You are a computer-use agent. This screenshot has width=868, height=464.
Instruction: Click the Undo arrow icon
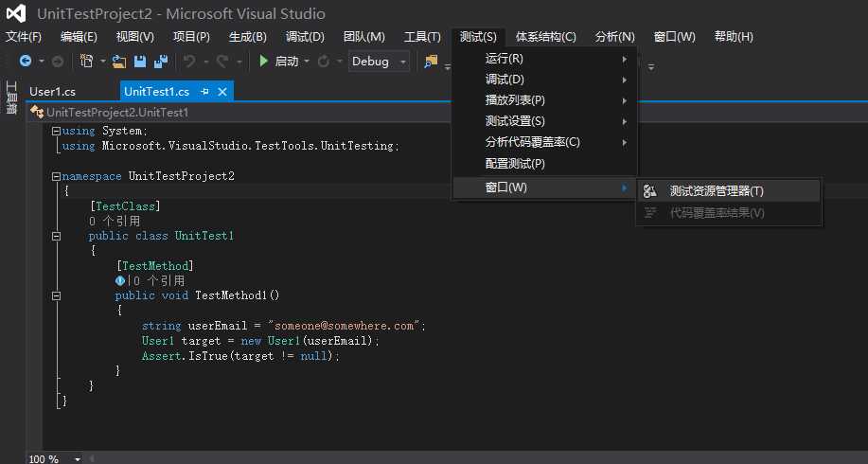coord(189,61)
